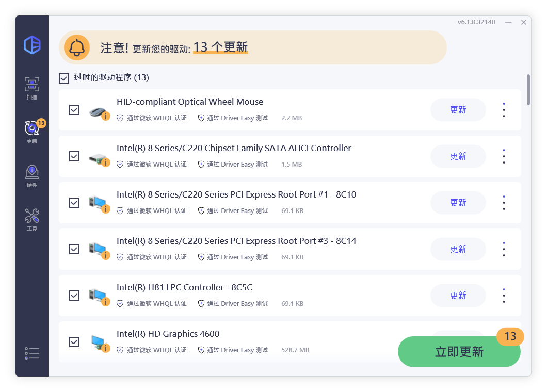
Task: Open the 硬件 hardware info section
Action: pyautogui.click(x=32, y=175)
